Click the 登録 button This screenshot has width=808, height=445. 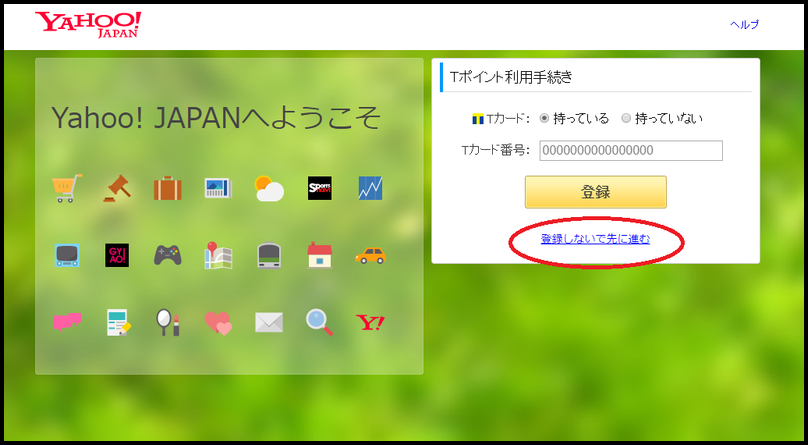pyautogui.click(x=596, y=192)
